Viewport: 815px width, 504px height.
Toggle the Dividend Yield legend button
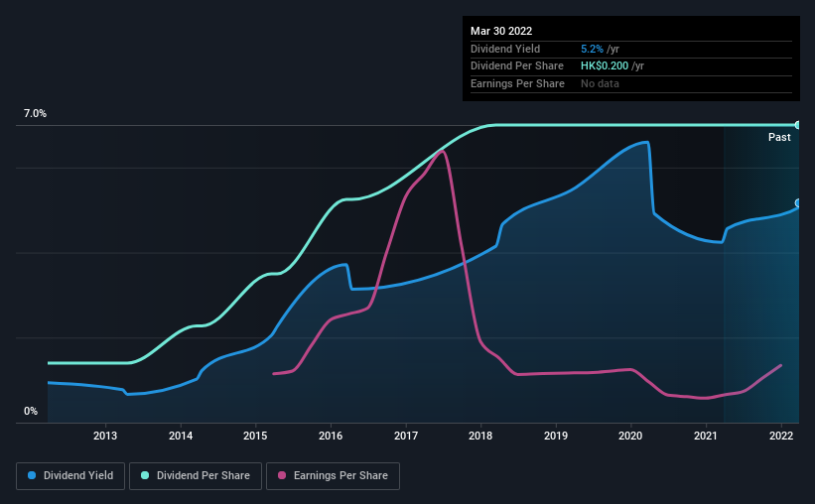[71, 476]
